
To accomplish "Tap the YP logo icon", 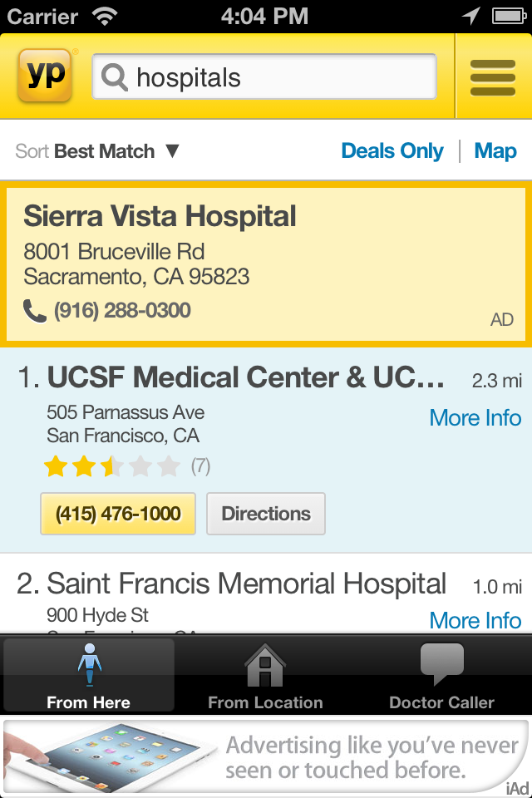I will 45,76.
